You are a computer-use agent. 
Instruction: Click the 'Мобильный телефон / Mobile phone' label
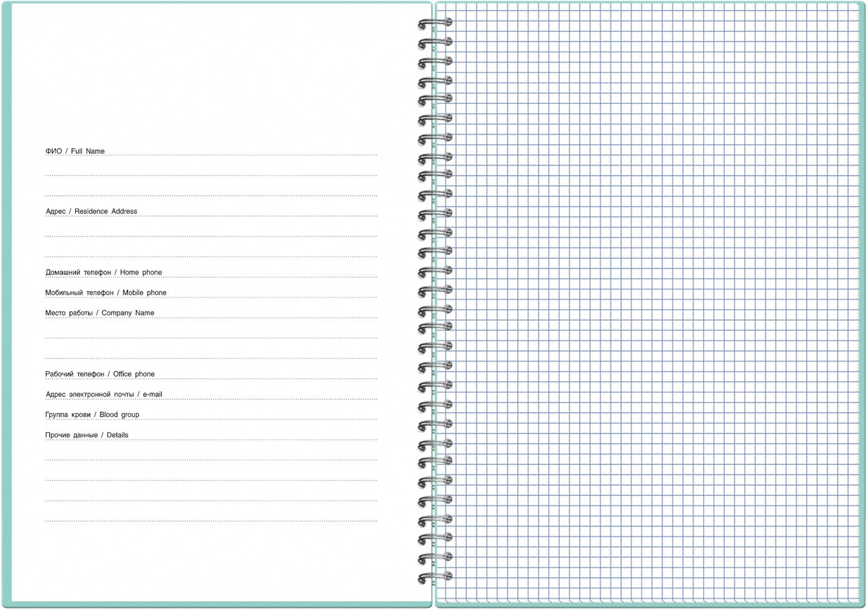click(106, 293)
